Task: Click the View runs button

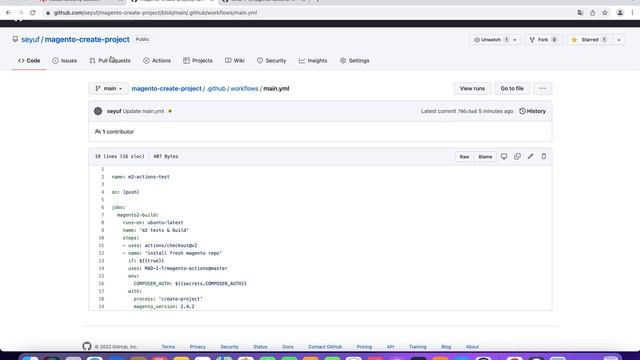Action: click(472, 88)
